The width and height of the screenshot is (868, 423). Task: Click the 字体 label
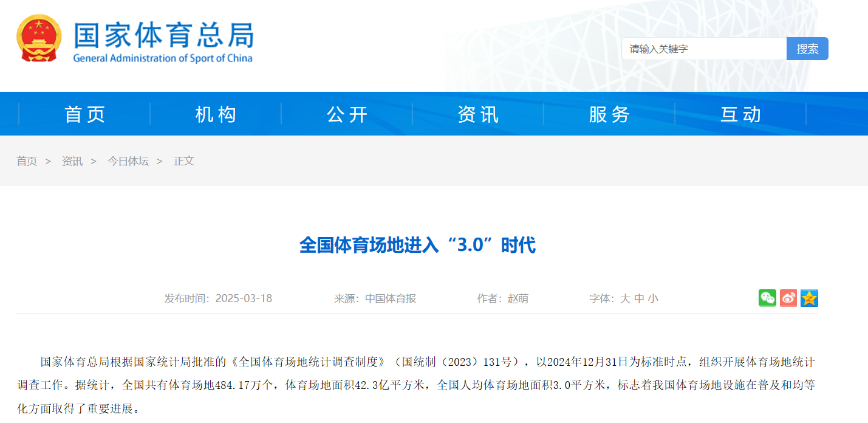point(602,298)
